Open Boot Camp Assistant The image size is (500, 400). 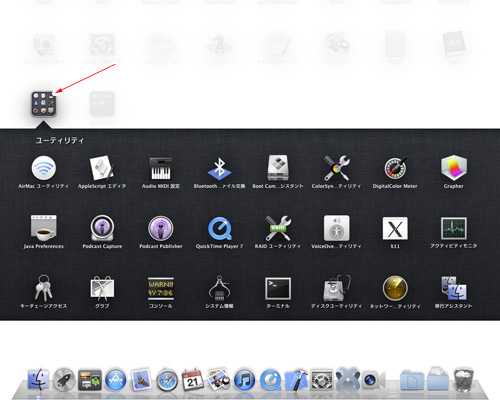tap(278, 168)
